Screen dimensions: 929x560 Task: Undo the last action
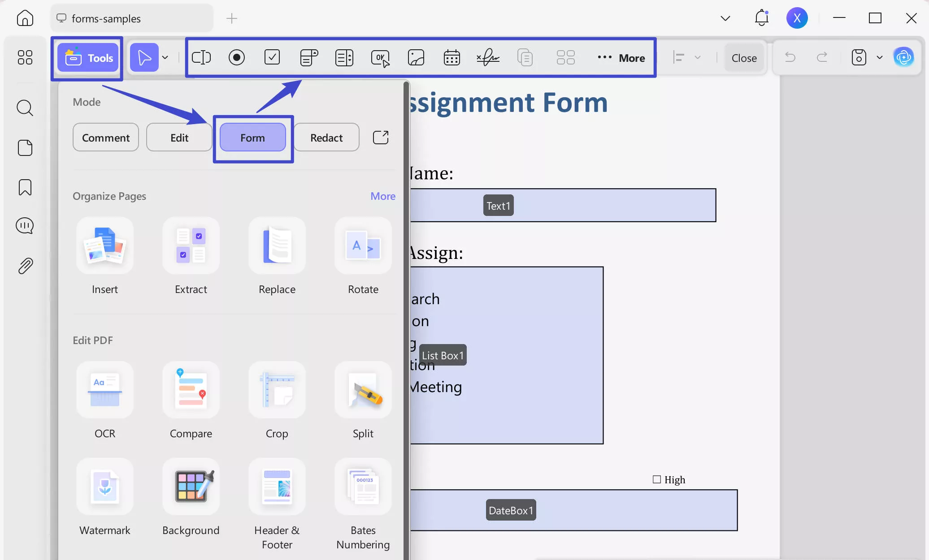coord(790,57)
